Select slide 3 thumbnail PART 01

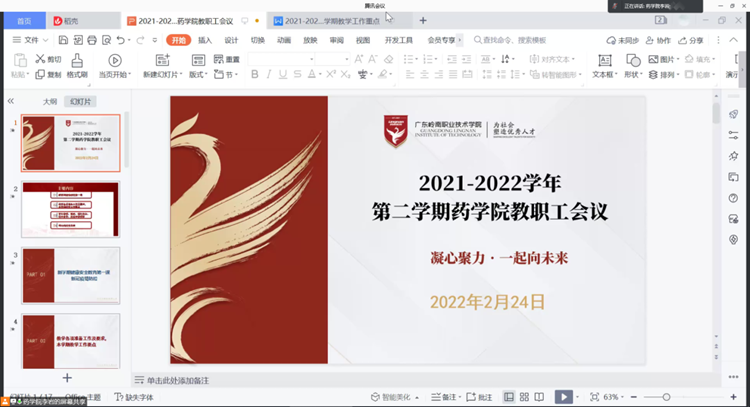click(x=70, y=275)
